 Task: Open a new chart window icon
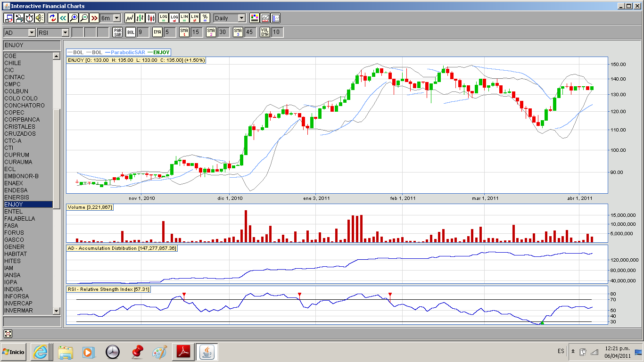(8, 18)
